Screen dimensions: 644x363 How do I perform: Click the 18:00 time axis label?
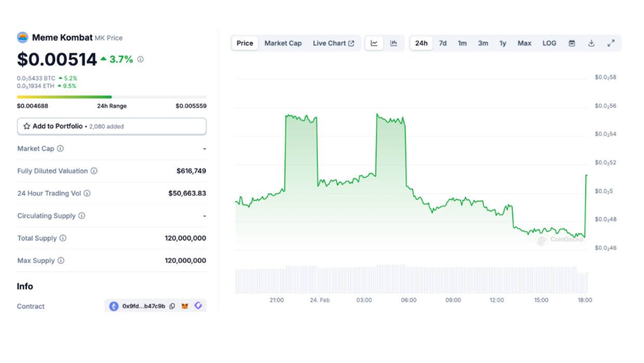click(x=585, y=300)
